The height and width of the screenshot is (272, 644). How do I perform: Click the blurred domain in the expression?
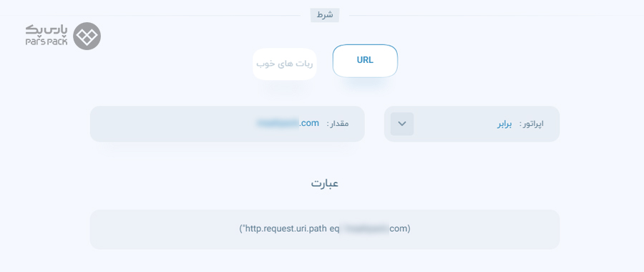364,228
